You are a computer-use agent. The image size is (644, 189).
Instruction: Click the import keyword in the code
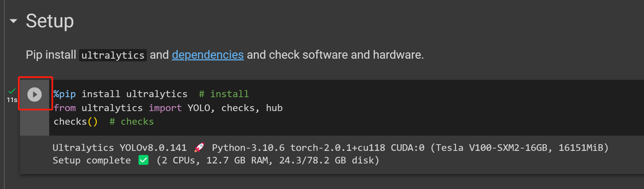165,108
